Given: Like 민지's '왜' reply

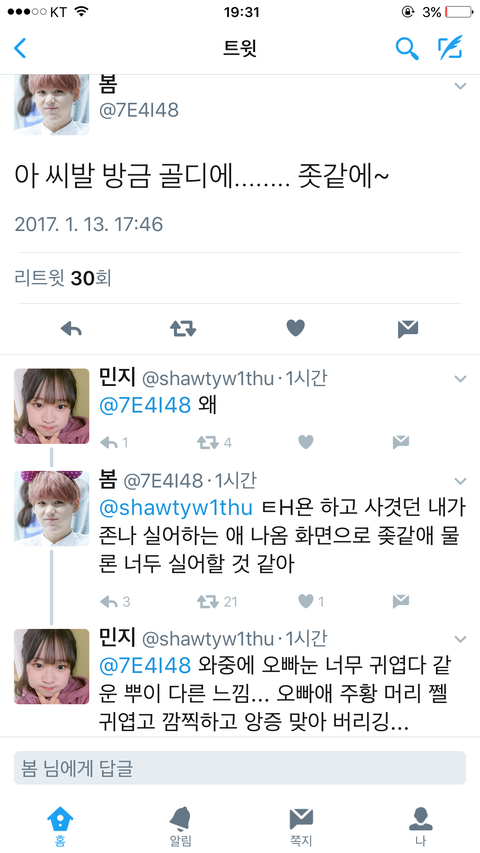Looking at the screenshot, I should (x=306, y=442).
